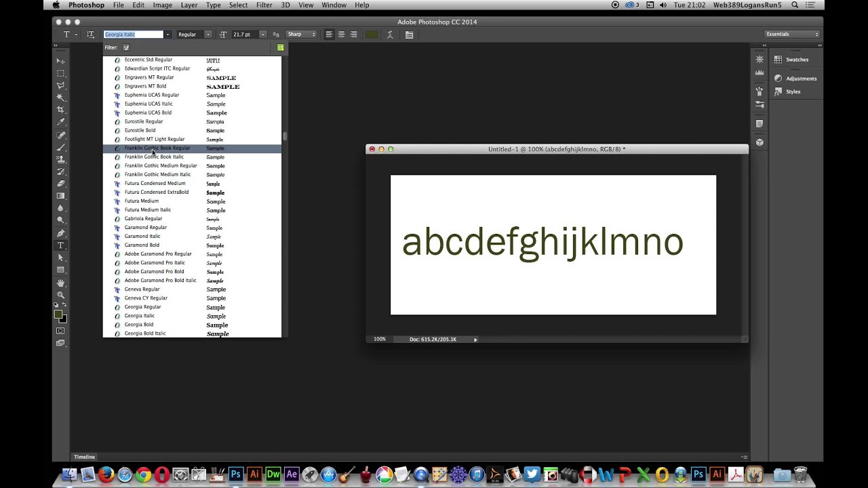Open the Filter menu
Image resolution: width=868 pixels, height=488 pixels.
pyautogui.click(x=264, y=5)
